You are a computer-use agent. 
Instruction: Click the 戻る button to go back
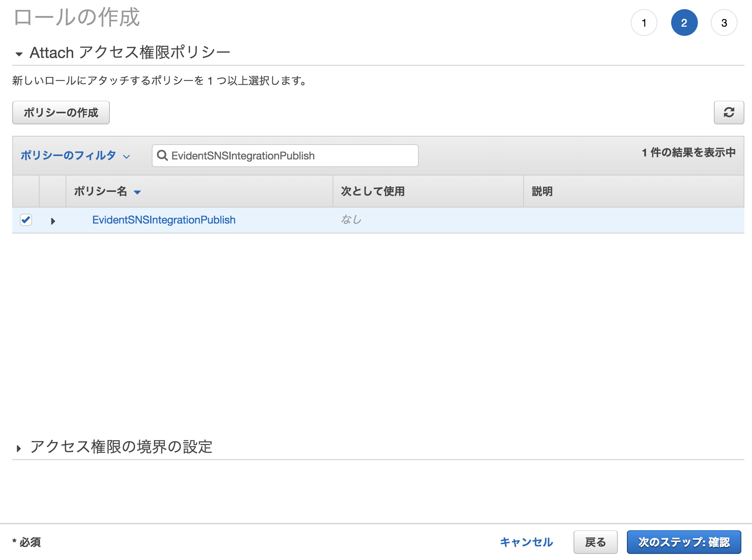(596, 542)
